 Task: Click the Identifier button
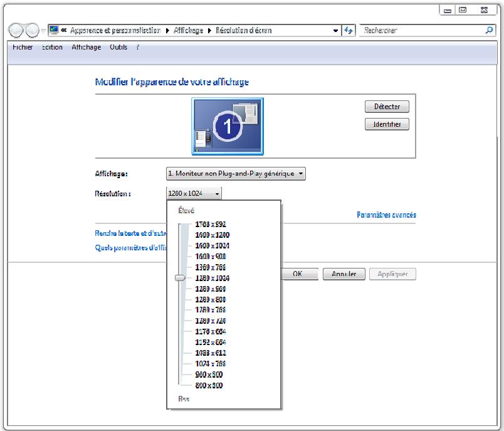click(387, 124)
